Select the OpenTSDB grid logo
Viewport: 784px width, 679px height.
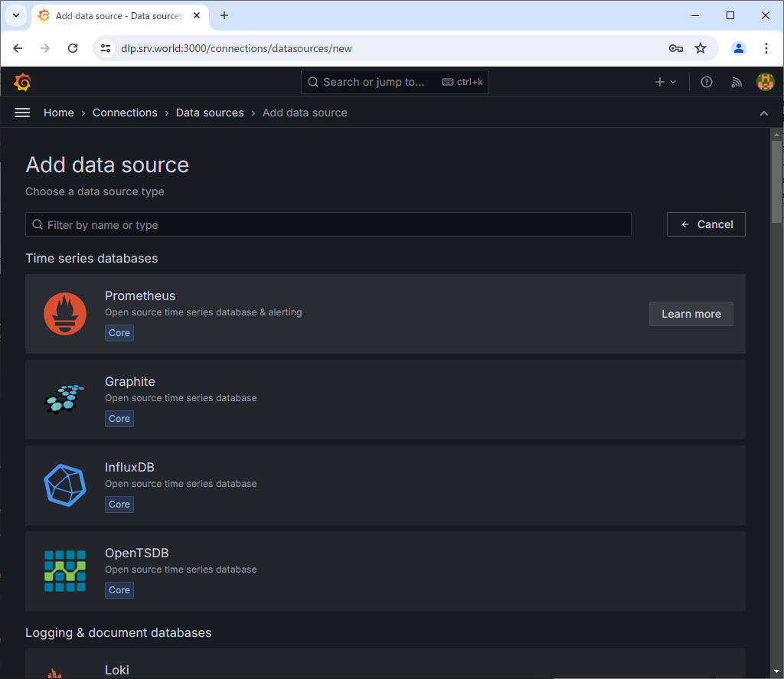(65, 571)
